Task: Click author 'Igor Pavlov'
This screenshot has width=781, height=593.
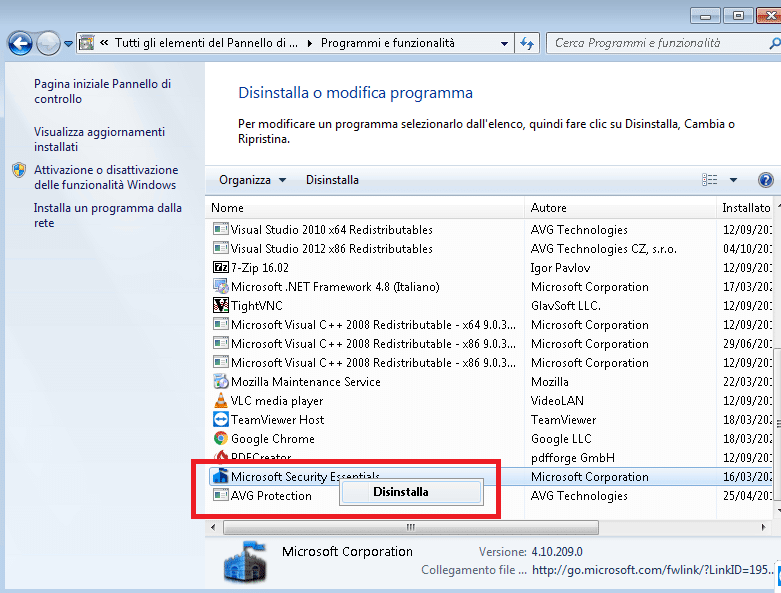Action: (560, 268)
